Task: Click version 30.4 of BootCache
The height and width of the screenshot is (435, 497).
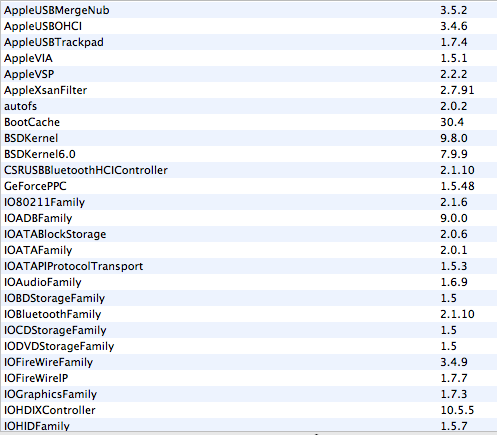Action: point(452,122)
